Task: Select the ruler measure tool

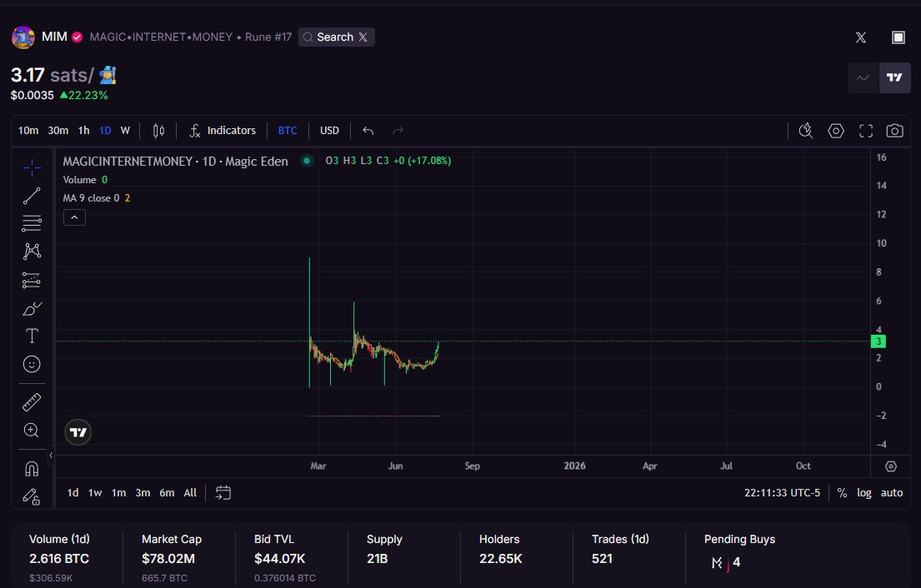Action: click(32, 402)
